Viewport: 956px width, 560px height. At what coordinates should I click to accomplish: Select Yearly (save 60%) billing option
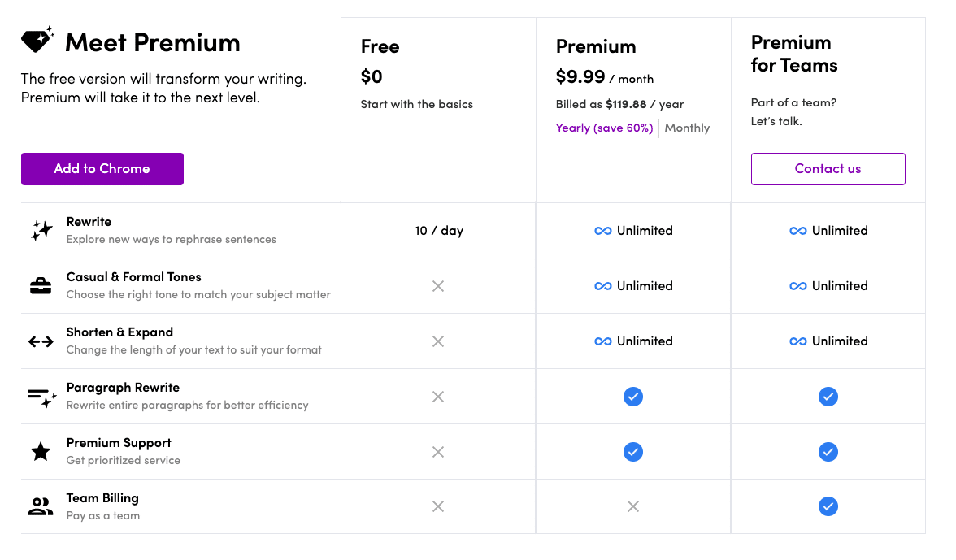click(x=604, y=128)
